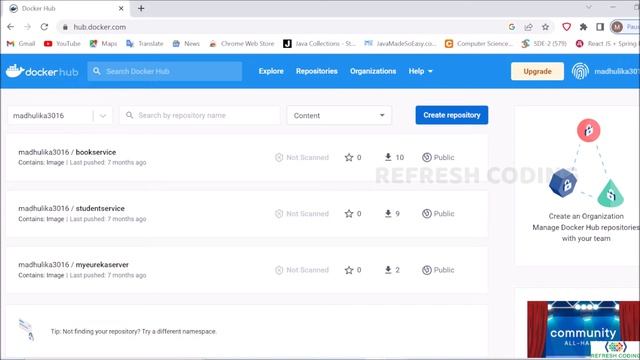Open the SDE-2 (579) bookmark
640x360 pixels.
coord(544,44)
